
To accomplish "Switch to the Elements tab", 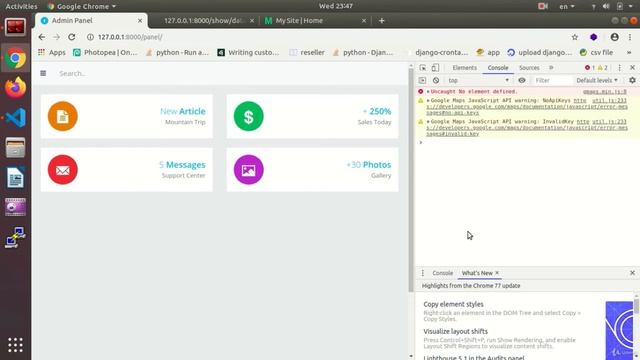I will pyautogui.click(x=464, y=68).
